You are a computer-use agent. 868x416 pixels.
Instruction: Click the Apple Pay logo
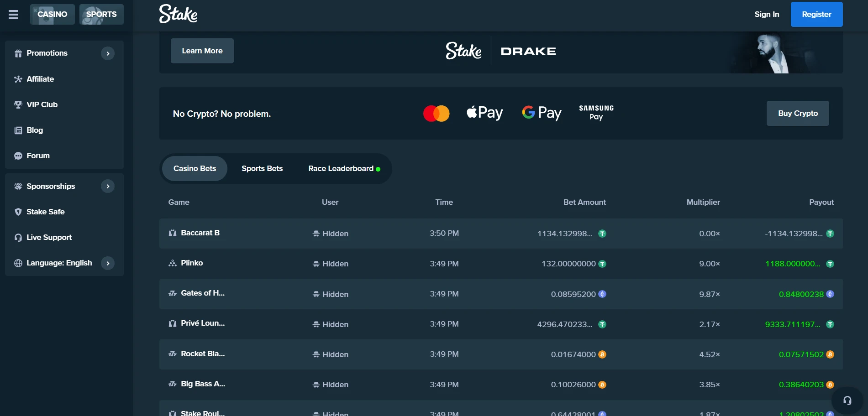(x=484, y=113)
